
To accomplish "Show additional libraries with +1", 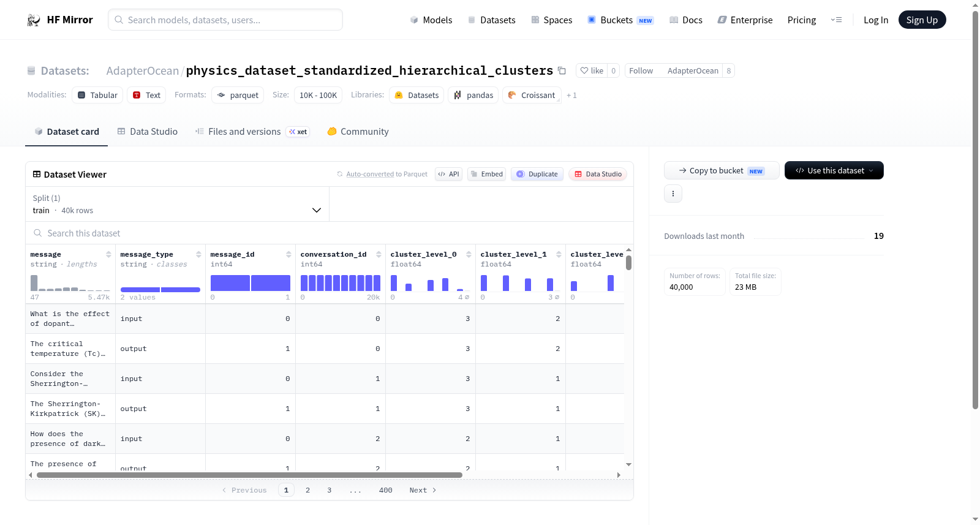I will [x=571, y=96].
